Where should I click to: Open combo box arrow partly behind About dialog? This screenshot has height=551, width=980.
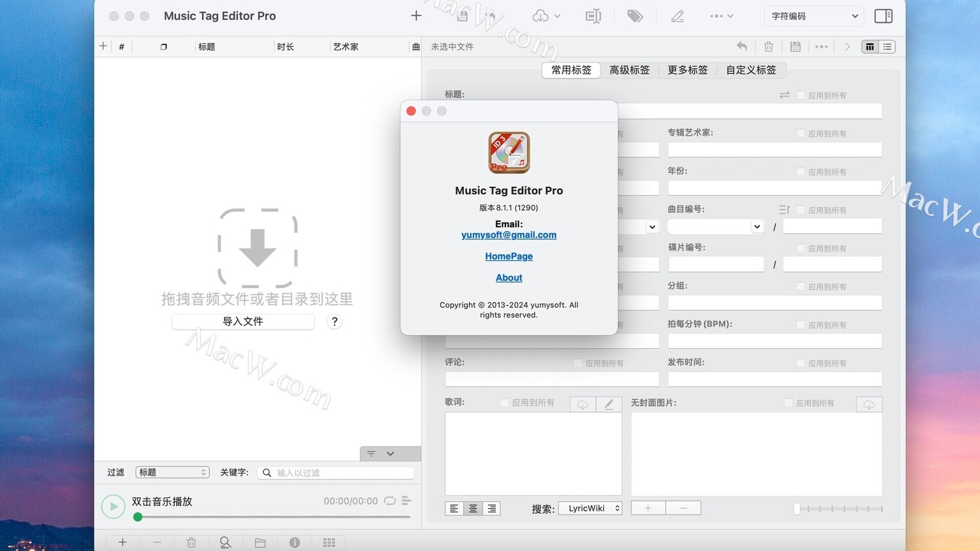(x=651, y=226)
